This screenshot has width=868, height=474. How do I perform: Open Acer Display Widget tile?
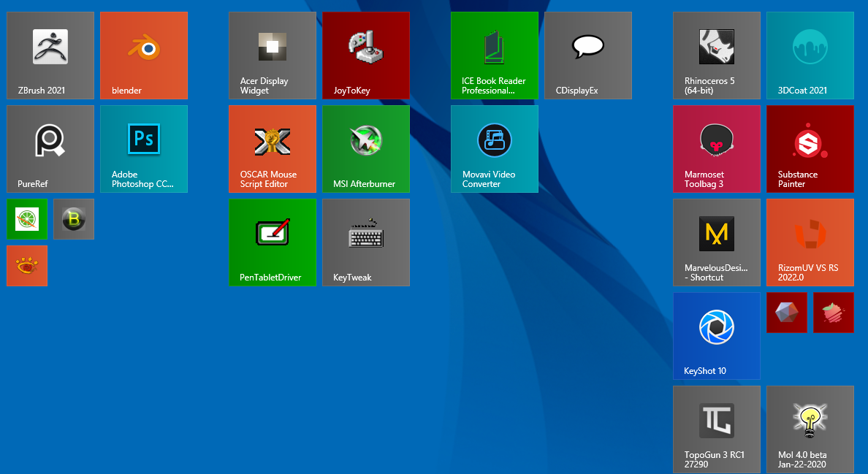[x=273, y=56]
